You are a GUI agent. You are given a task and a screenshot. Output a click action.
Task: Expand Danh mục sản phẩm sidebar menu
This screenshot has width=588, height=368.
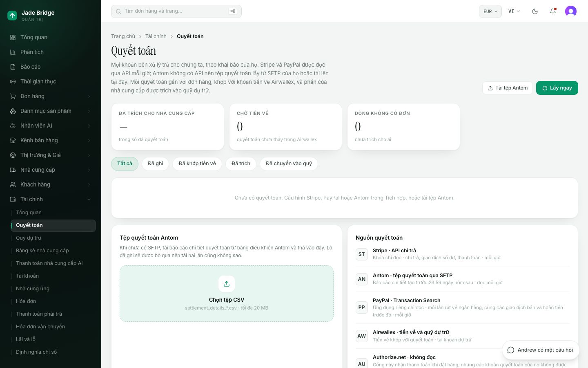(x=51, y=111)
